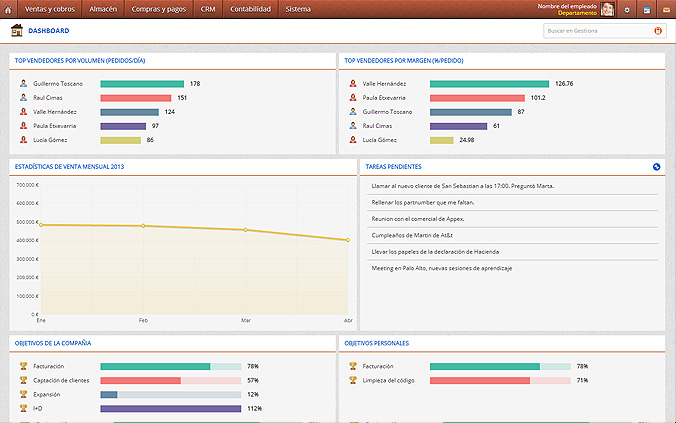This screenshot has height=423, width=676.
Task: Click the trophy icon beside company Facturación
Action: tap(23, 367)
